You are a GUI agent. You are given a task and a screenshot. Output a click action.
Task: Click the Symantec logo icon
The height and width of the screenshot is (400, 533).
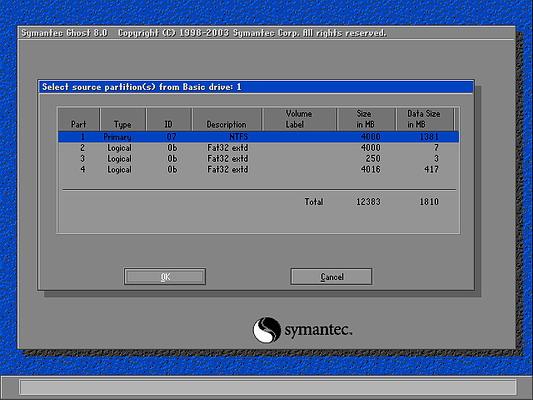pyautogui.click(x=267, y=330)
